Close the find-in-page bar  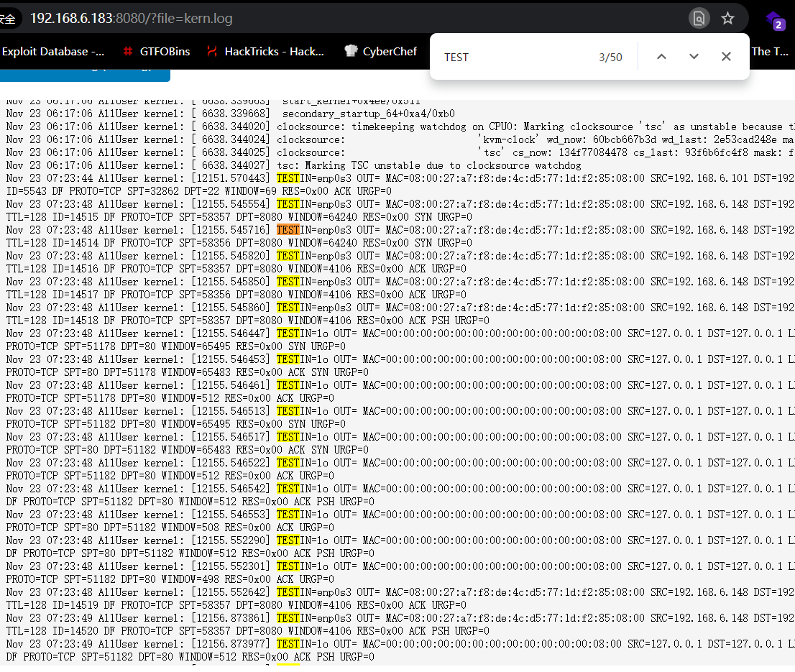click(x=726, y=57)
